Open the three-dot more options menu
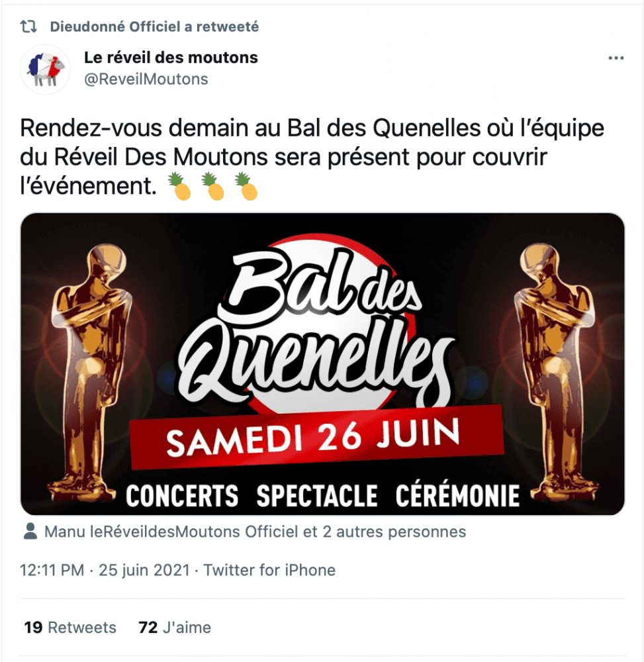644x662 pixels. pos(616,58)
